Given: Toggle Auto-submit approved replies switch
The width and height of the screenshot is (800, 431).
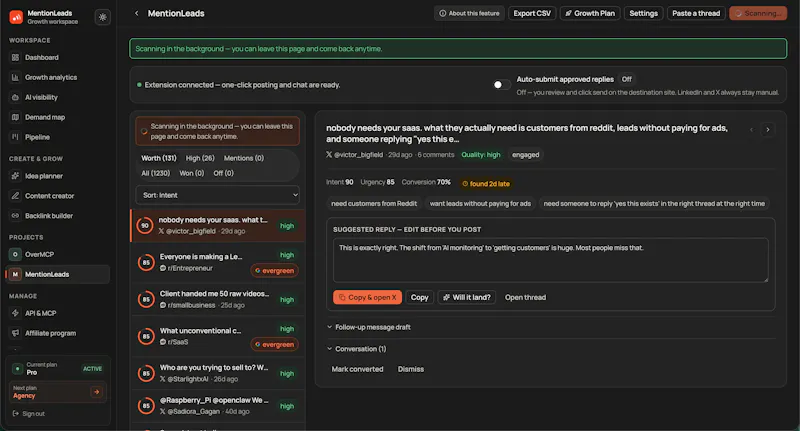Looking at the screenshot, I should tap(502, 85).
